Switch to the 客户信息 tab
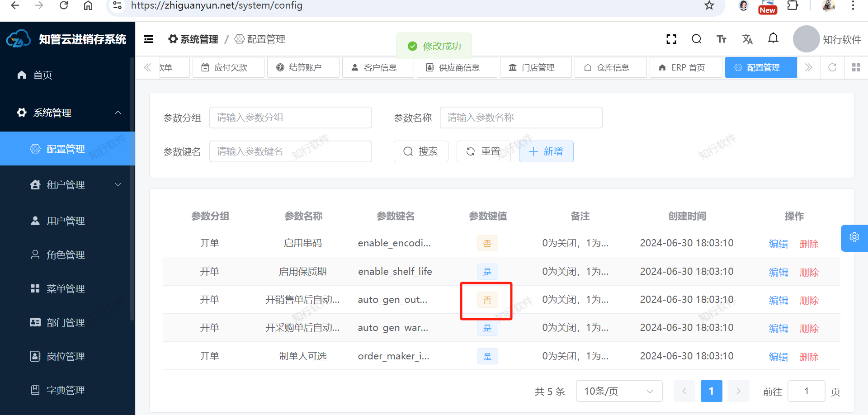Screen dimensions: 868x415 pos(378,67)
